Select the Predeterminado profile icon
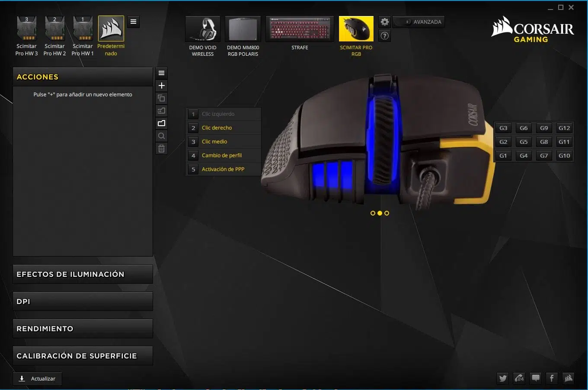Image resolution: width=588 pixels, height=390 pixels. pos(111,29)
